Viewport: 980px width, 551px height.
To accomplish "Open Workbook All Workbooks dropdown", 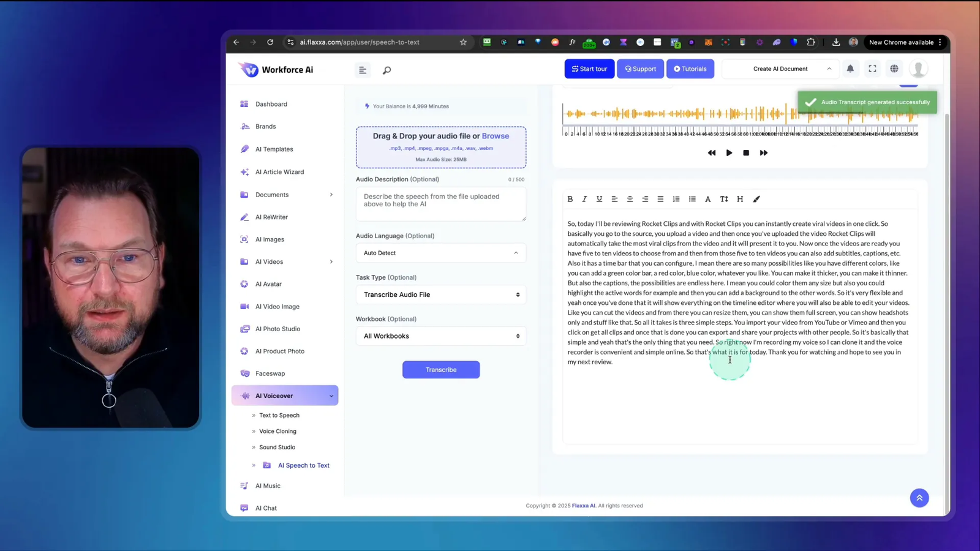I will (x=441, y=336).
